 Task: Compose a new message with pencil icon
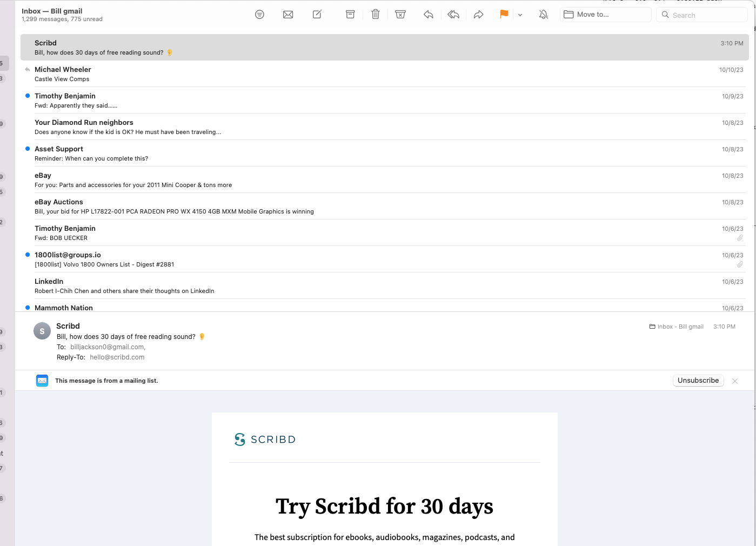[x=317, y=15]
